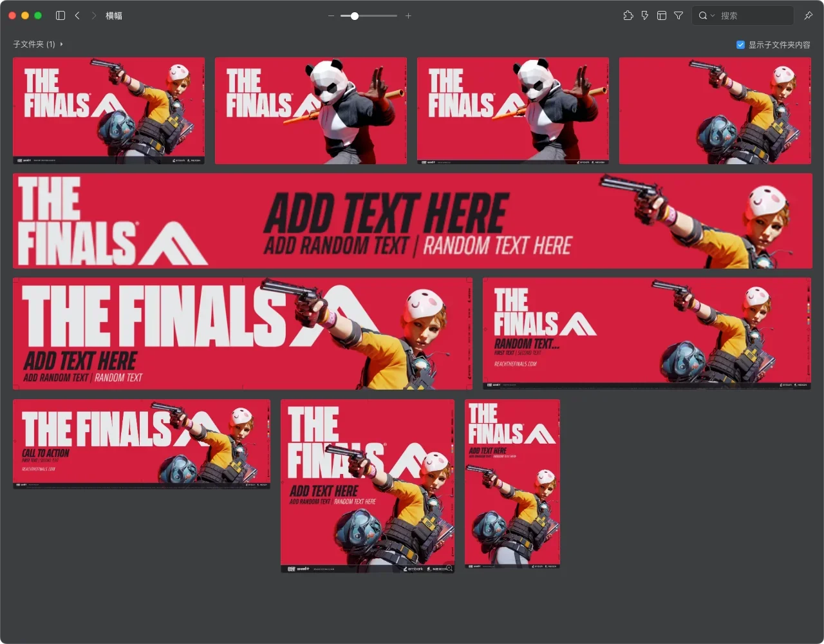Select the CALL TO ACTION banner thumbnail
824x644 pixels.
coord(142,444)
